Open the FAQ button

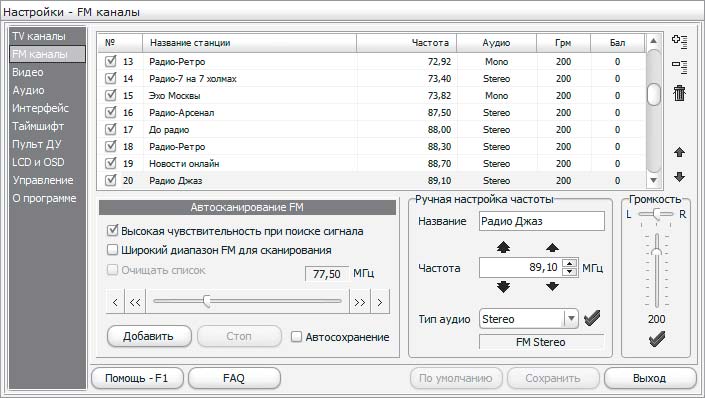click(234, 378)
